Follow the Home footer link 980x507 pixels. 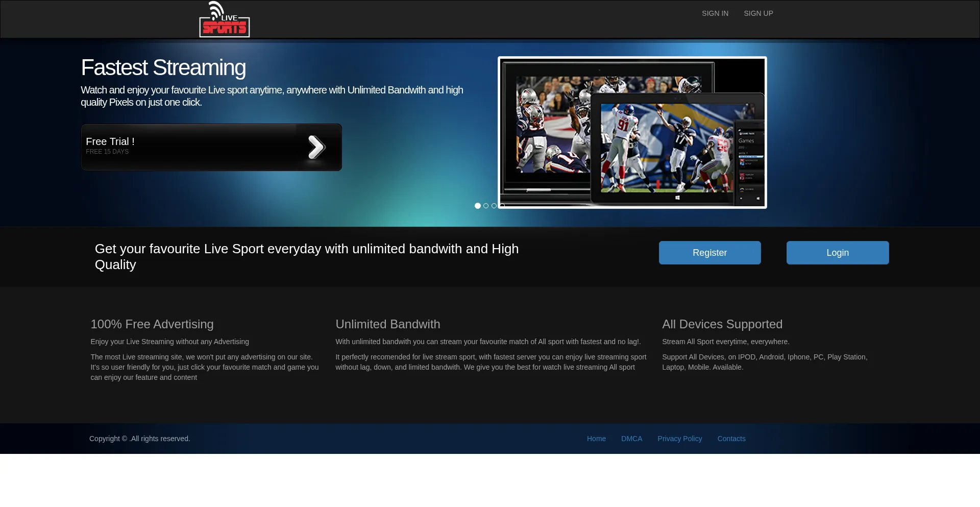click(596, 439)
